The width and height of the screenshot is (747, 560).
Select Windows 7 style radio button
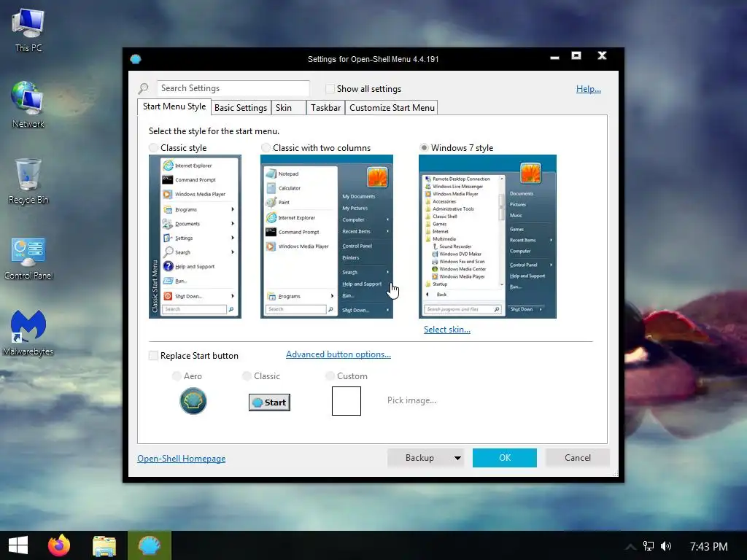[x=424, y=147]
